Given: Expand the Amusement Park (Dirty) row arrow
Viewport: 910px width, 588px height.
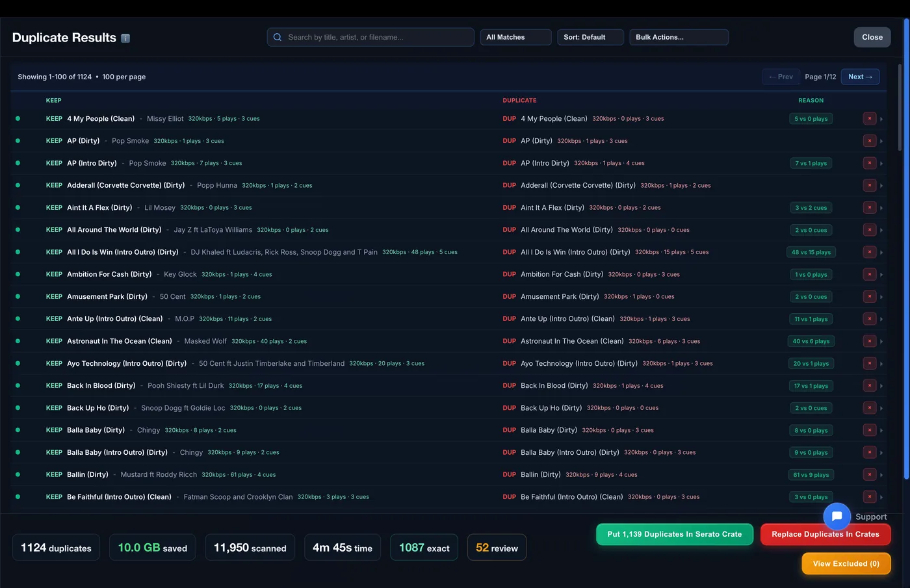Looking at the screenshot, I should [x=881, y=296].
